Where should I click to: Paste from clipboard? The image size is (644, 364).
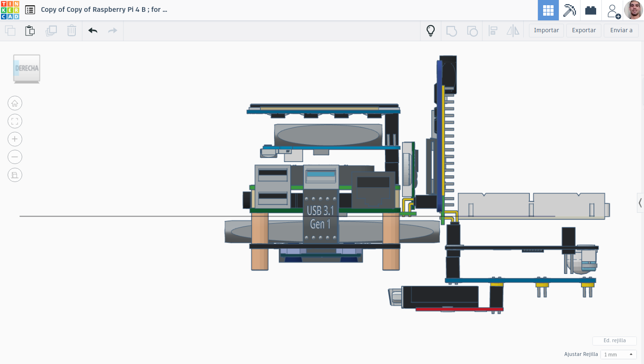pos(30,31)
